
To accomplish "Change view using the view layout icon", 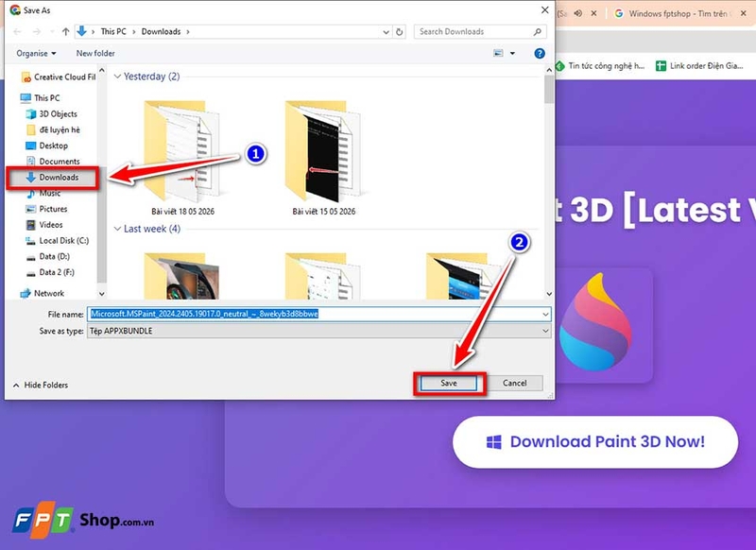I will pos(499,54).
